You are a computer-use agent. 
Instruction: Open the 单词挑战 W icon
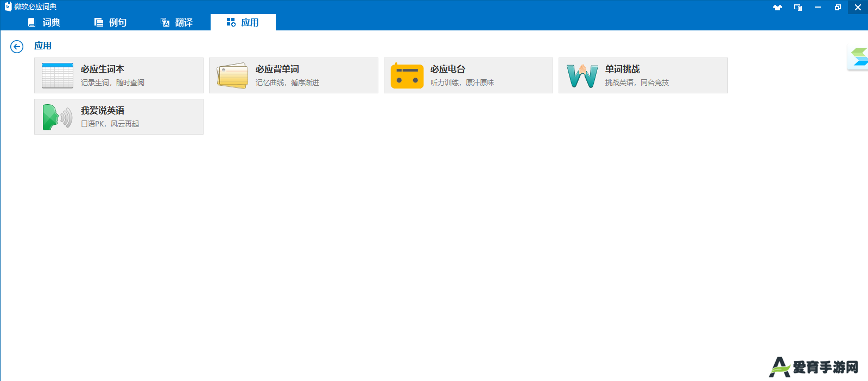(582, 75)
